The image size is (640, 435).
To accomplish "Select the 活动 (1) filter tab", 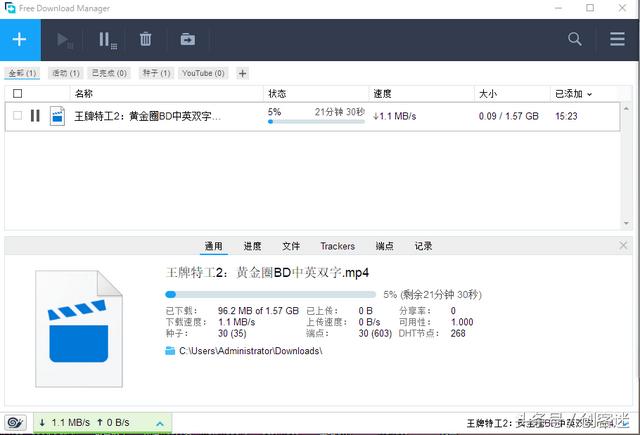I will 66,73.
